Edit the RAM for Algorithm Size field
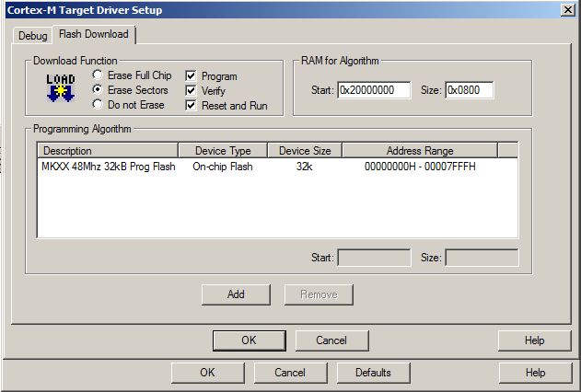 click(x=470, y=90)
